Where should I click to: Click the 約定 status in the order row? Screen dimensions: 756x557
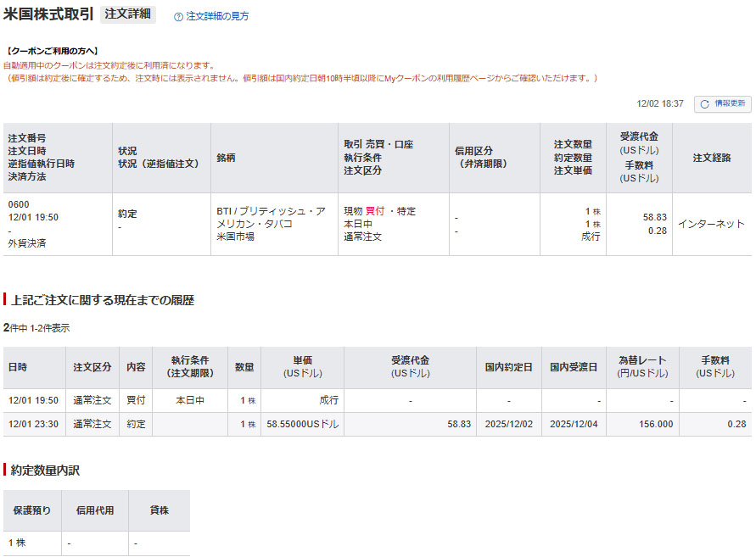(x=126, y=214)
